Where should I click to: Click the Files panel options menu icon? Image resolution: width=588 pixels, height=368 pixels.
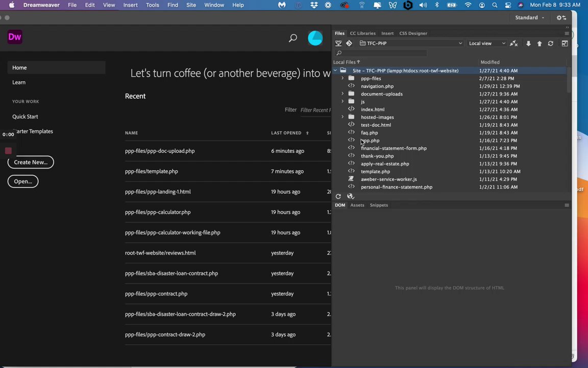point(567,33)
